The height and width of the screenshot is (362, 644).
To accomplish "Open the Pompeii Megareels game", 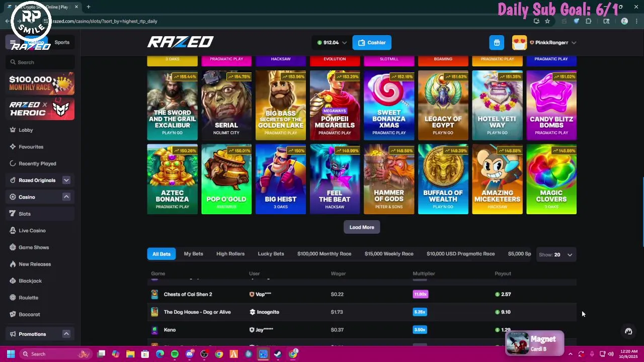I will [x=335, y=106].
